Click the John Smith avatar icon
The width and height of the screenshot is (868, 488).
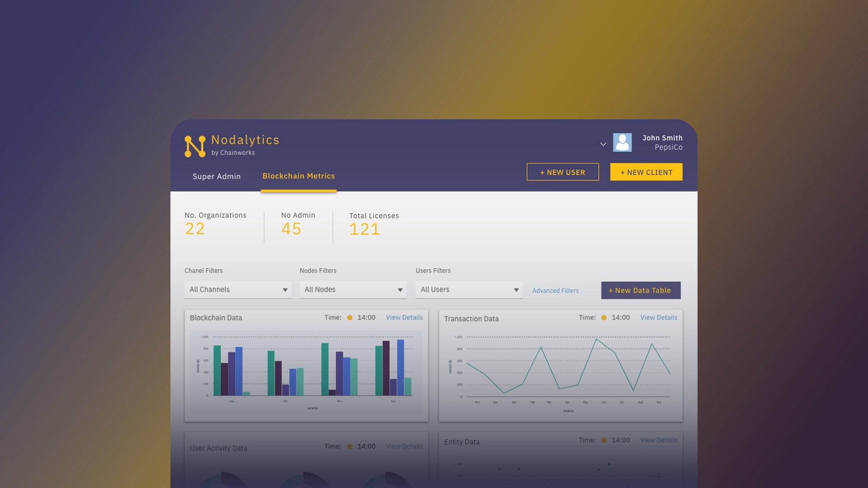coord(622,142)
